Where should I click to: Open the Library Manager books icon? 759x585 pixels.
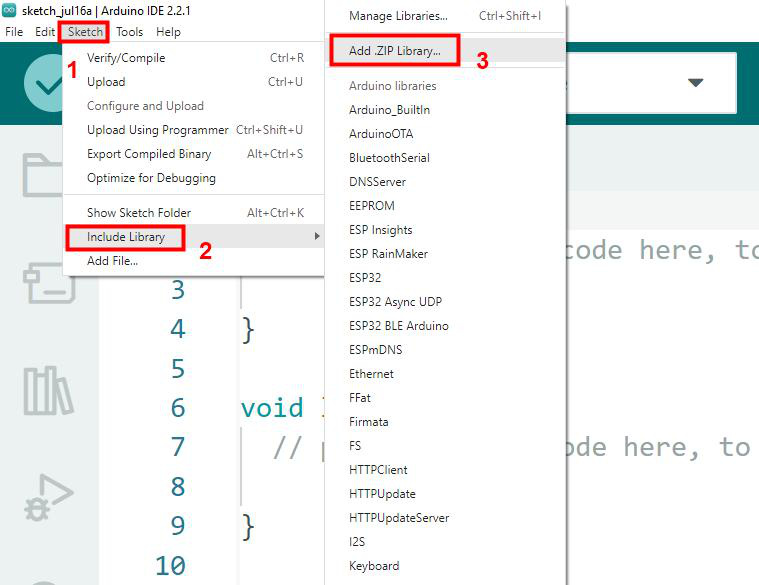pyautogui.click(x=48, y=390)
